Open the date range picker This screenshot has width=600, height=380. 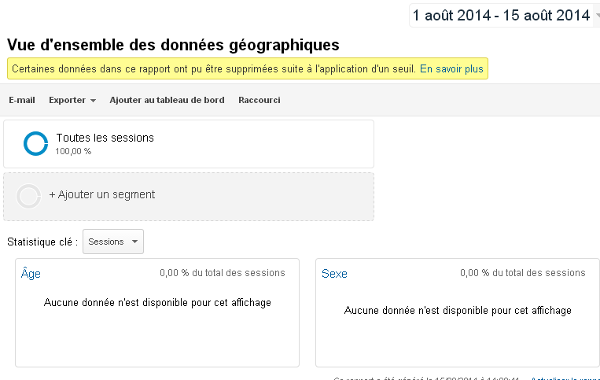pos(504,15)
